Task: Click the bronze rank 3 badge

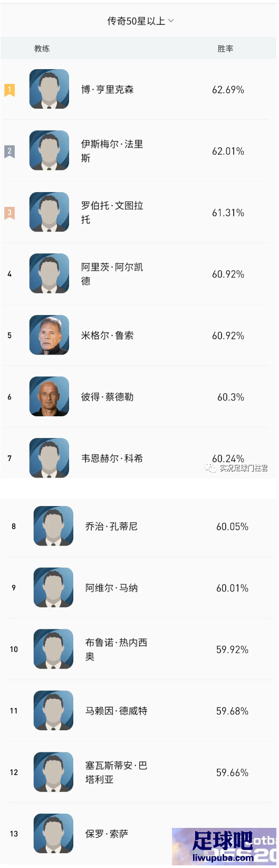Action: pyautogui.click(x=9, y=213)
